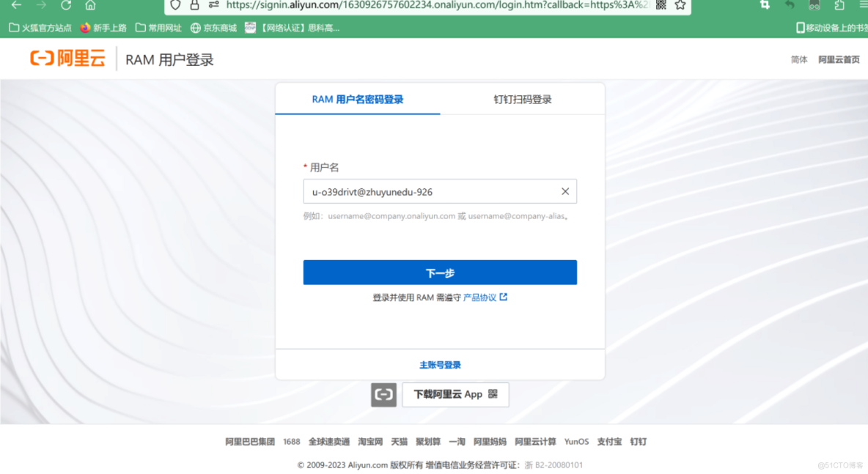Screen dimensions: 868x474
Task: Clear username field with X icon
Action: coord(564,191)
